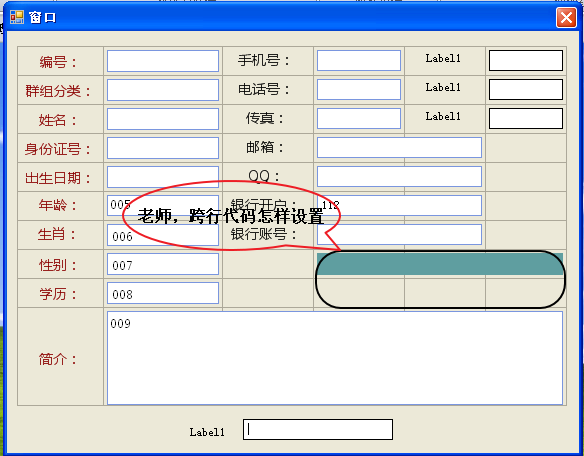Image resolution: width=584 pixels, height=456 pixels.
Task: Click the 银行账号 input field
Action: point(399,235)
